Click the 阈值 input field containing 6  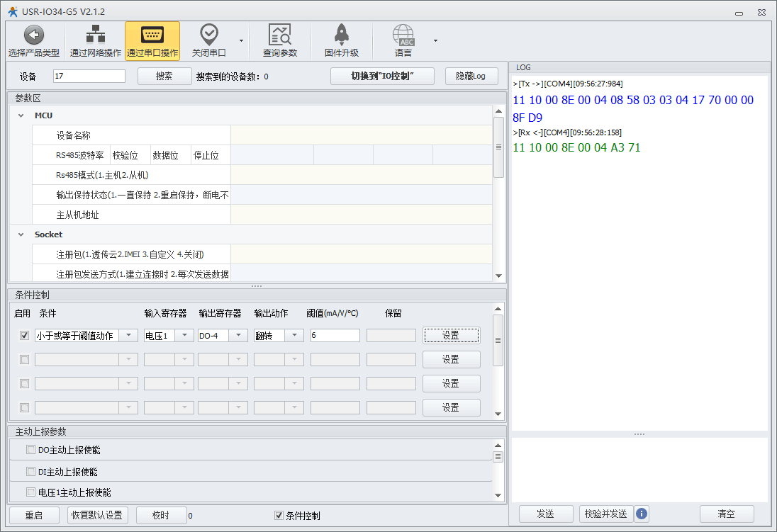coord(335,335)
